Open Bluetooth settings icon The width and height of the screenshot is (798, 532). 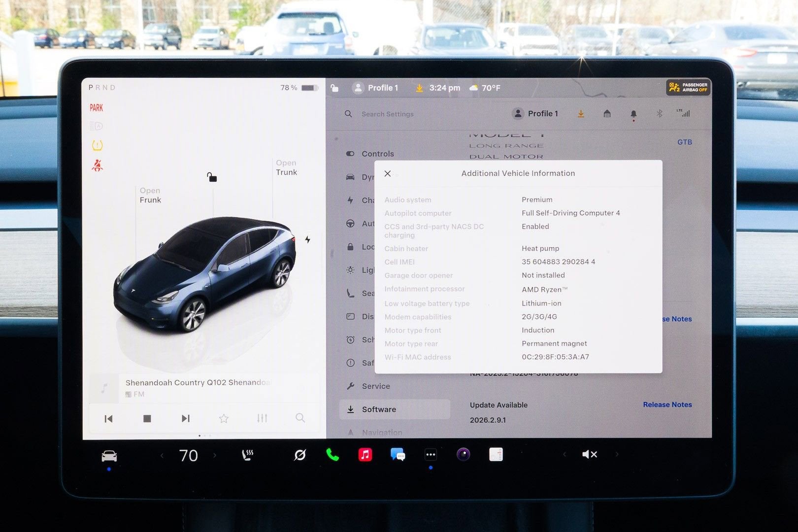[x=659, y=114]
